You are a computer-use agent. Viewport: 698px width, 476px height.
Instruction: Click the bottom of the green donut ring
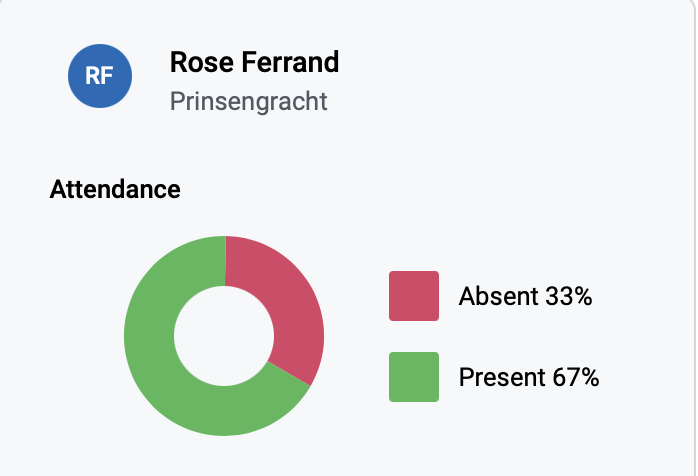224,411
